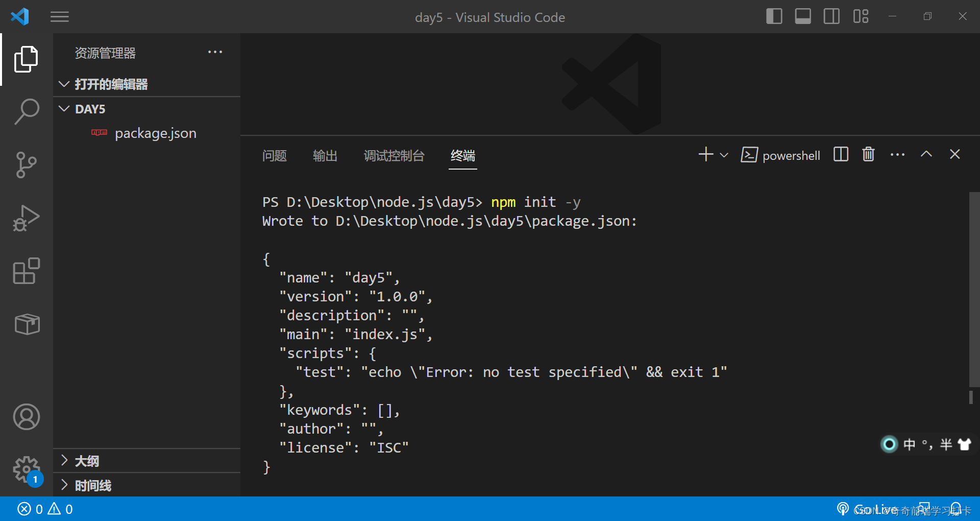This screenshot has height=521, width=980.
Task: Switch to the 调试控制台 tab
Action: click(x=394, y=156)
